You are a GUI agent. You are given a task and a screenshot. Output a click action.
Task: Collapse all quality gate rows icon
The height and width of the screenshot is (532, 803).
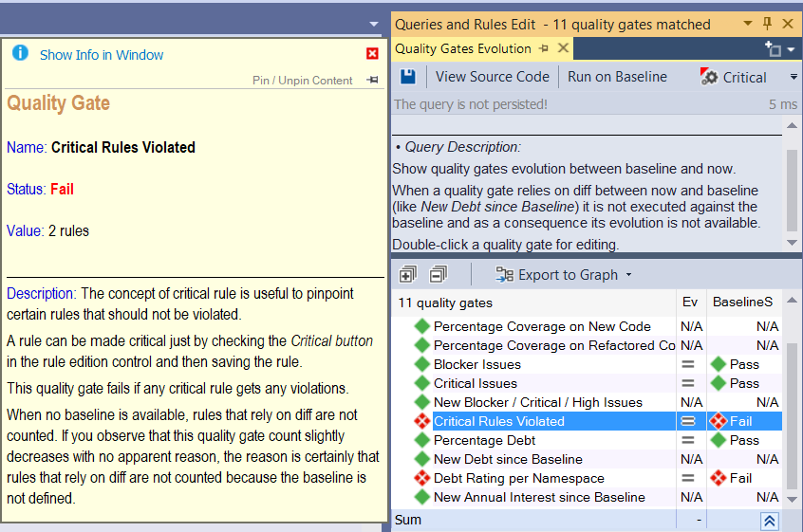(x=438, y=275)
